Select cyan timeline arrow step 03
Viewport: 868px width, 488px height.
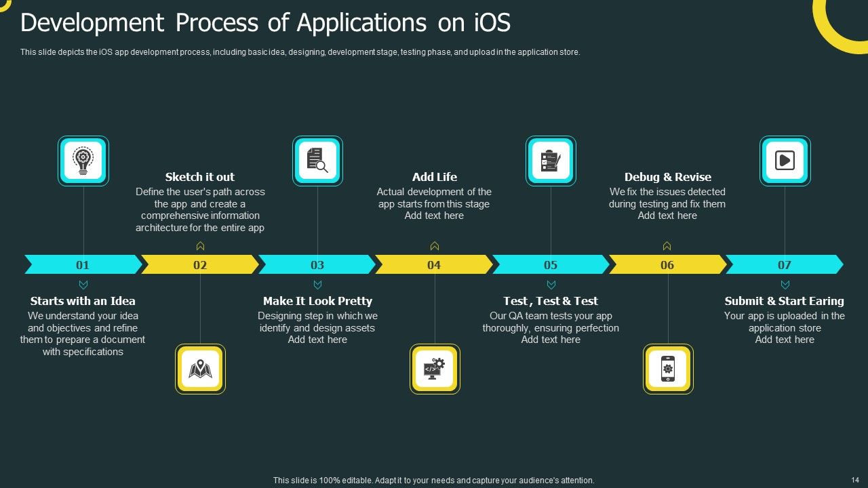click(x=317, y=264)
